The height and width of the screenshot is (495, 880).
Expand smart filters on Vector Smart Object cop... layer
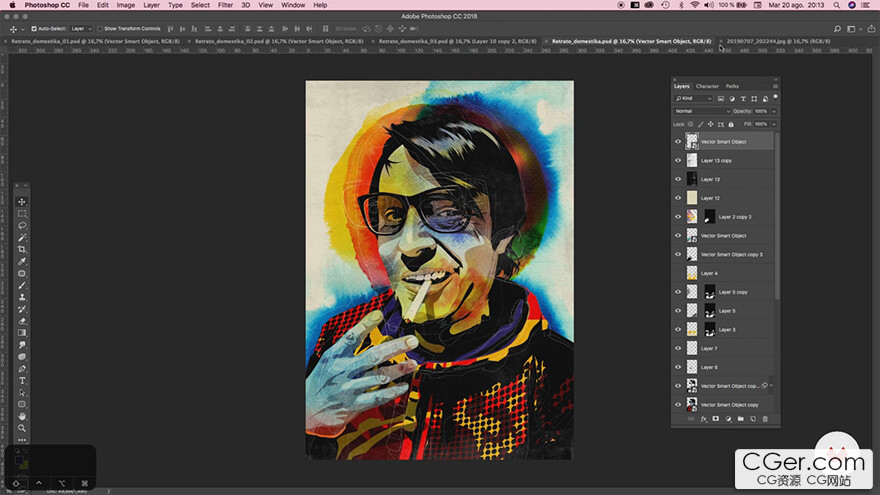(x=772, y=386)
